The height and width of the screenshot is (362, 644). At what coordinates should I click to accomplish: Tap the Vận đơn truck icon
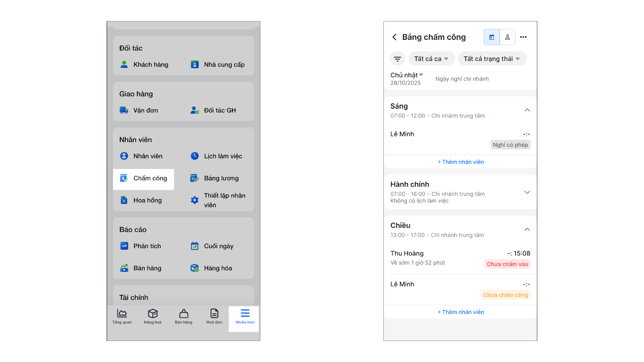[x=124, y=110]
